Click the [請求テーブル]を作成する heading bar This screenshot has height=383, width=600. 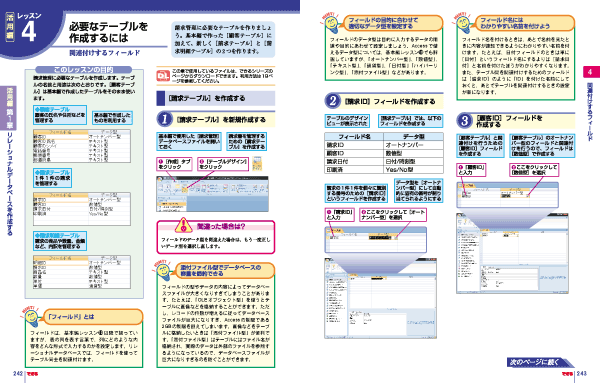click(x=216, y=98)
